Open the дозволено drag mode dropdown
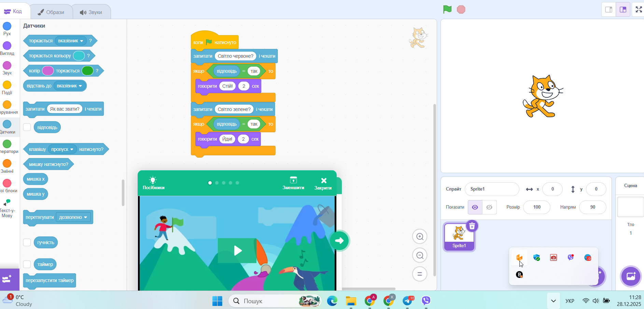This screenshot has height=309, width=644. [x=73, y=217]
